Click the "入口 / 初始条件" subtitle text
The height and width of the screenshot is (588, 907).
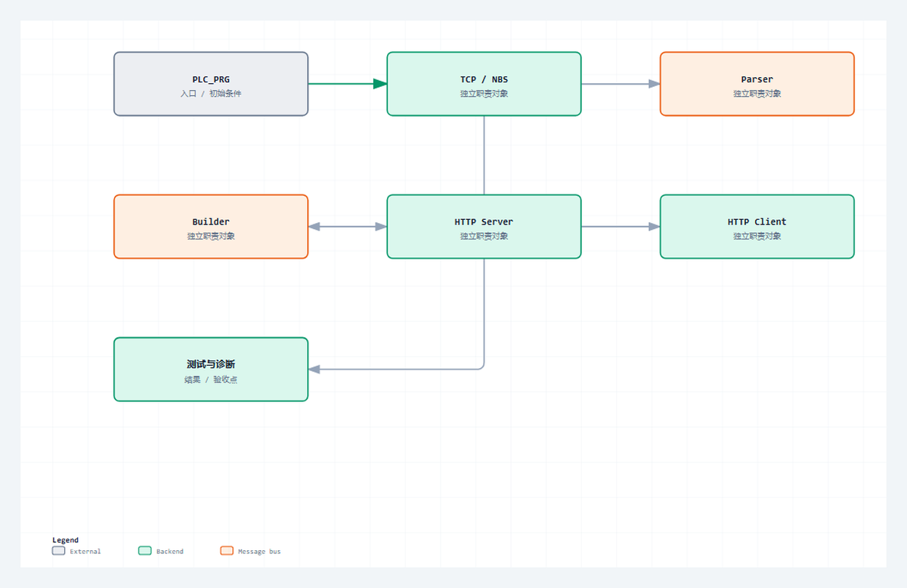pos(211,94)
